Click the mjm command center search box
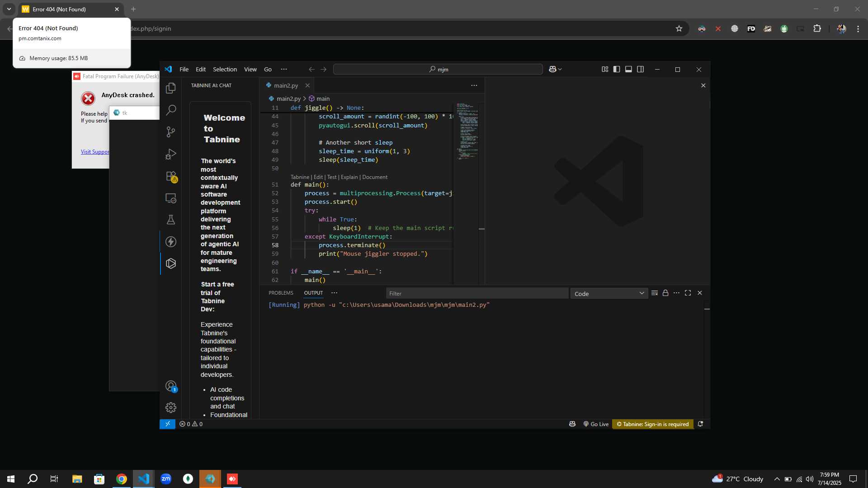The image size is (868, 488). tap(438, 69)
